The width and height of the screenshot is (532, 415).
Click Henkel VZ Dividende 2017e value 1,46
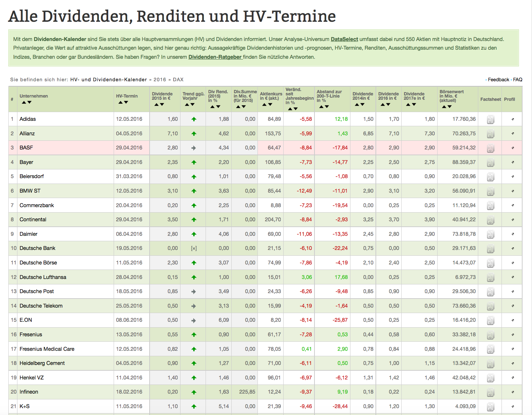click(430, 378)
